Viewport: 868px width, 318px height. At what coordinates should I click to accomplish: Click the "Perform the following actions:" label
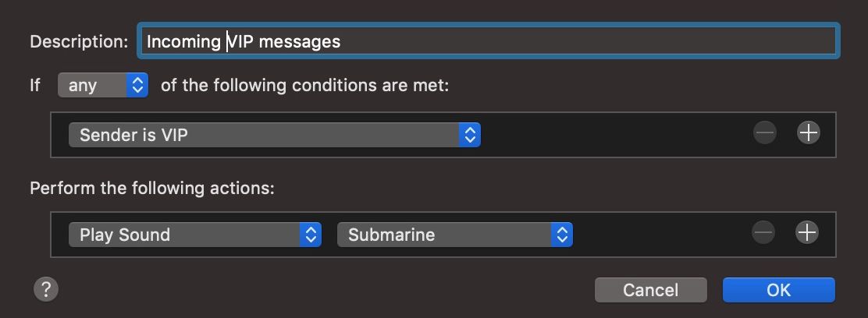pyautogui.click(x=152, y=189)
